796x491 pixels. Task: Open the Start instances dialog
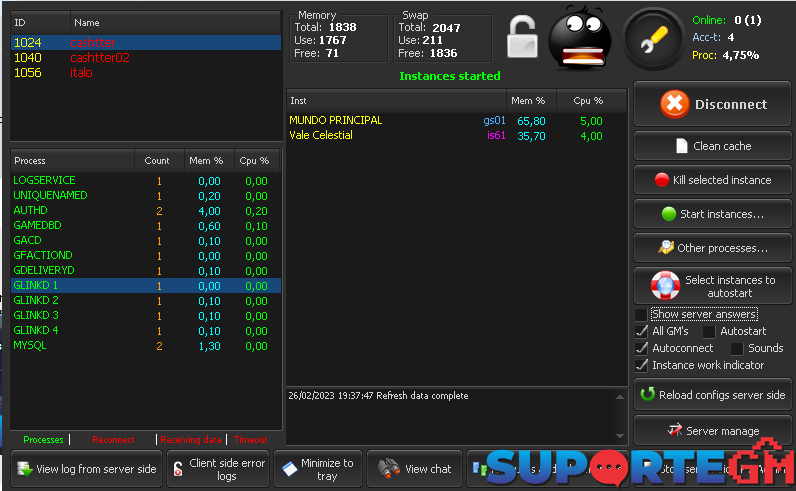[712, 214]
